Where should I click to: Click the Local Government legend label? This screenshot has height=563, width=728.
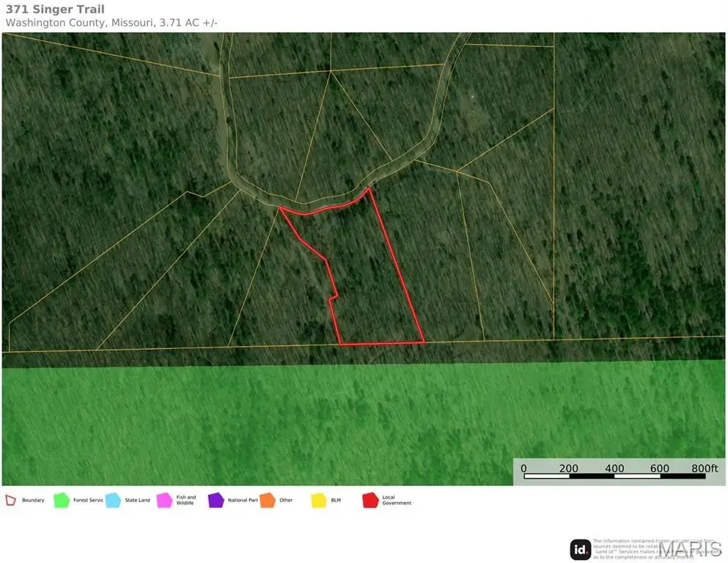pos(397,501)
